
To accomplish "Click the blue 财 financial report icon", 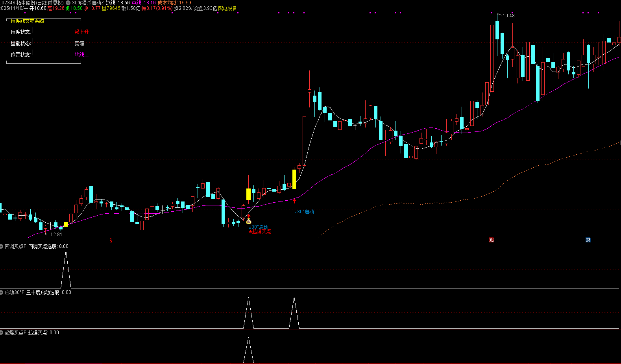I will pyautogui.click(x=588, y=240).
